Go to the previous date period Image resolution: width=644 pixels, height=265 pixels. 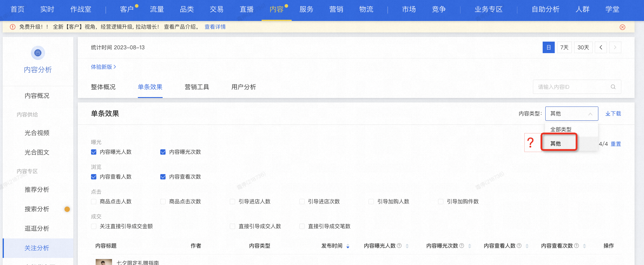tap(601, 47)
